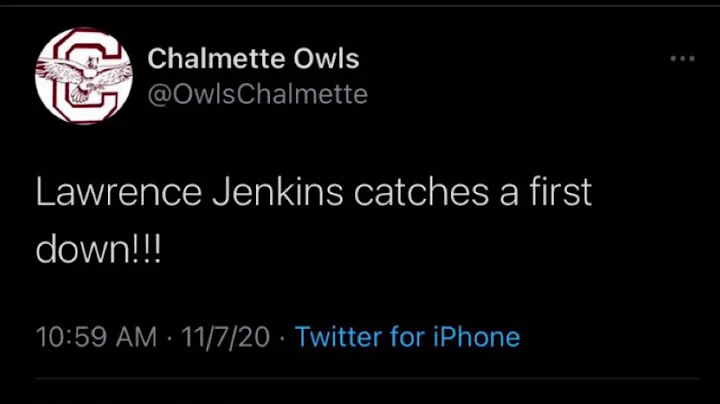Screen dimensions: 720x404
Task: Visit the @OwlsChalmette handle
Action: 257,94
